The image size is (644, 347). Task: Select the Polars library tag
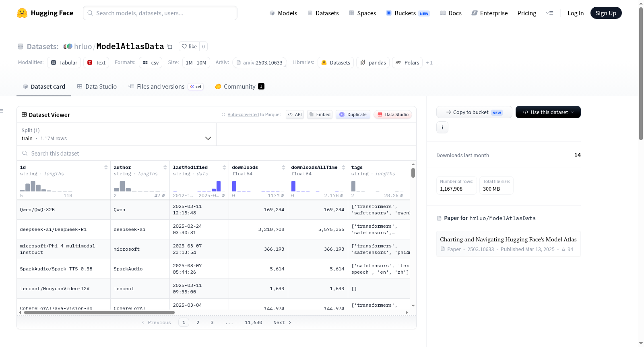[407, 62]
